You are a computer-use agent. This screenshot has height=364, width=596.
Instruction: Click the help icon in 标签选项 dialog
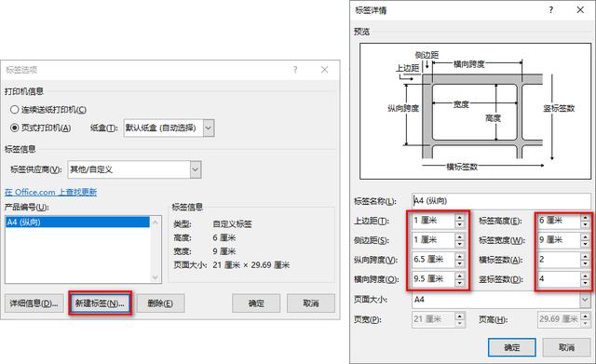pos(295,70)
